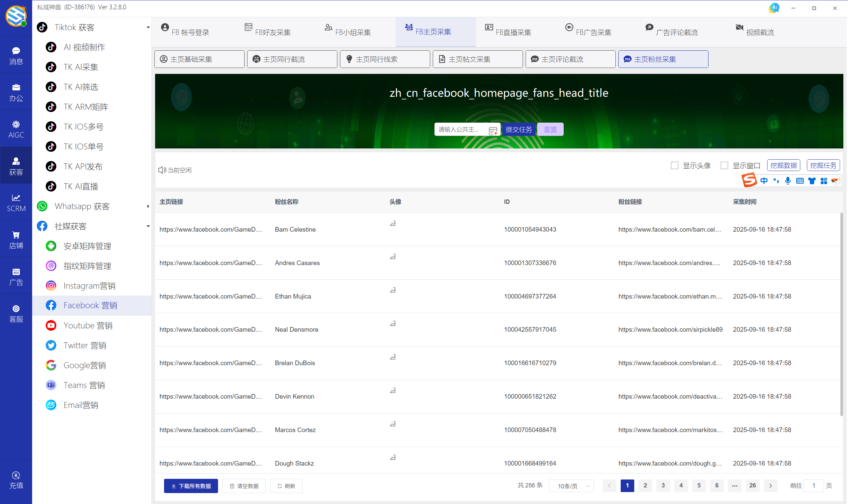
Task: Toggle Sogou input 中 language mode
Action: tap(764, 181)
